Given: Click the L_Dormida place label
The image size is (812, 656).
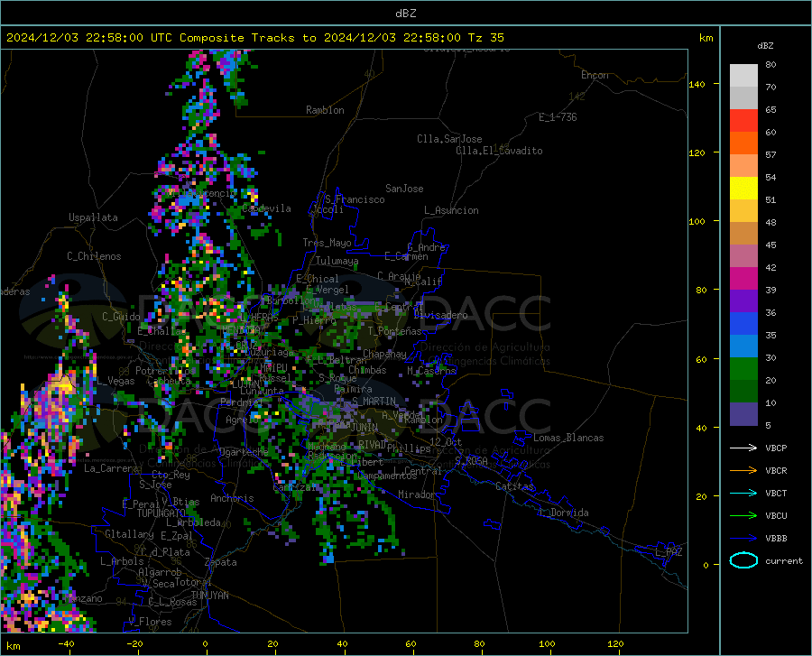Looking at the screenshot, I should 563,513.
